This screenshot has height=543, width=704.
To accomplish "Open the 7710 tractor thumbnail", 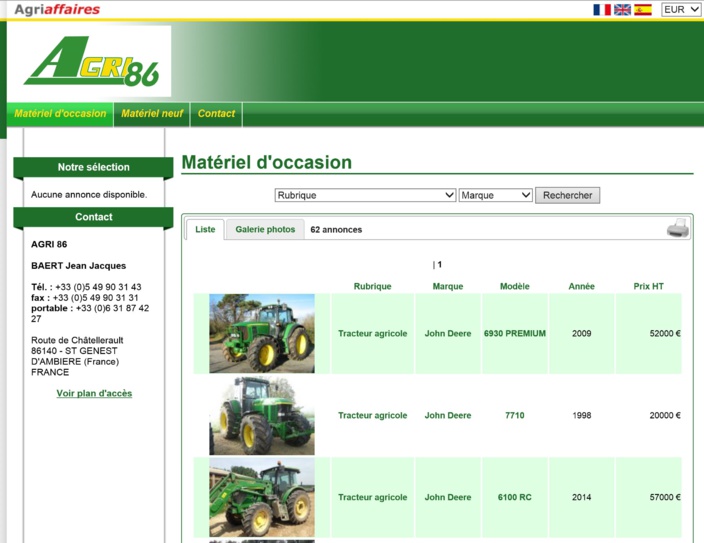I will click(x=262, y=415).
